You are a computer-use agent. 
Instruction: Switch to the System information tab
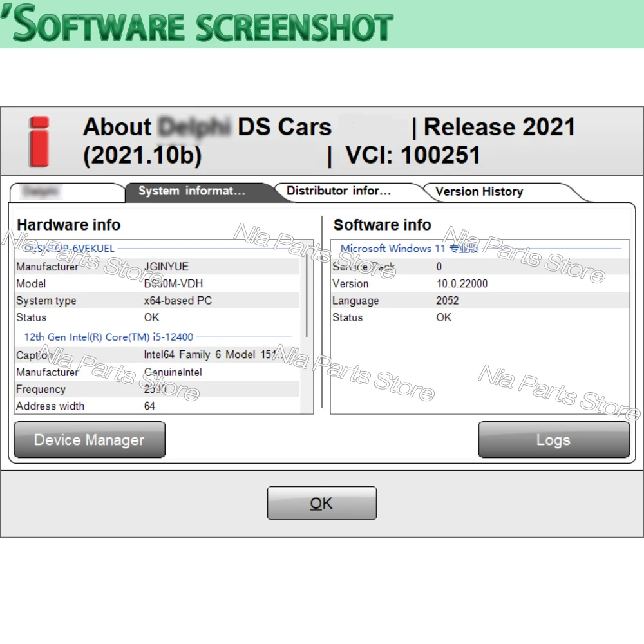click(200, 192)
